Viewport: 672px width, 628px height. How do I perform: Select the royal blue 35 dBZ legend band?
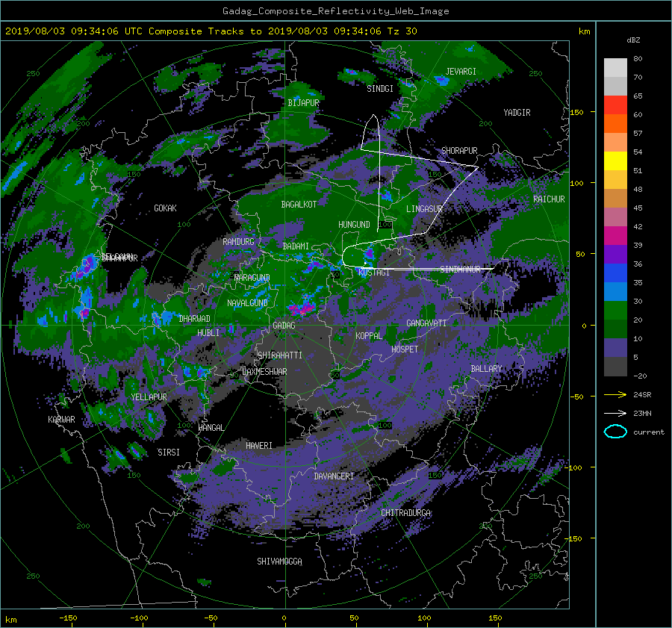[x=615, y=273]
